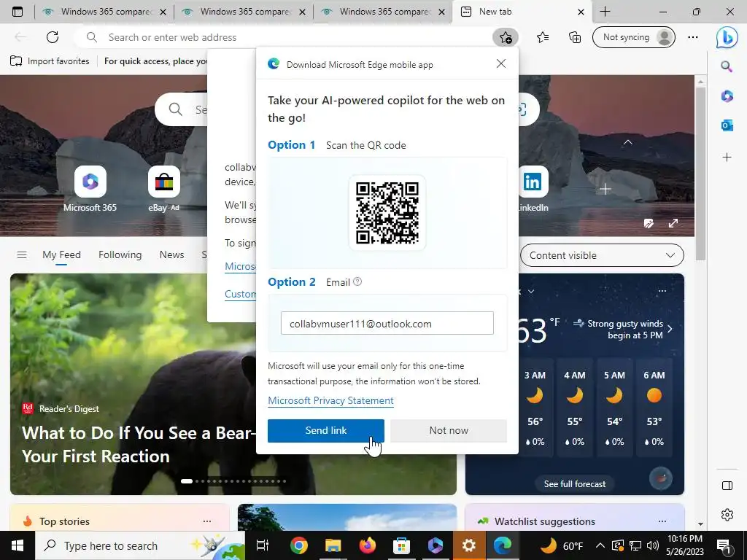Collapse the quick links chevron
Image resolution: width=747 pixels, height=560 pixels.
pos(628,142)
